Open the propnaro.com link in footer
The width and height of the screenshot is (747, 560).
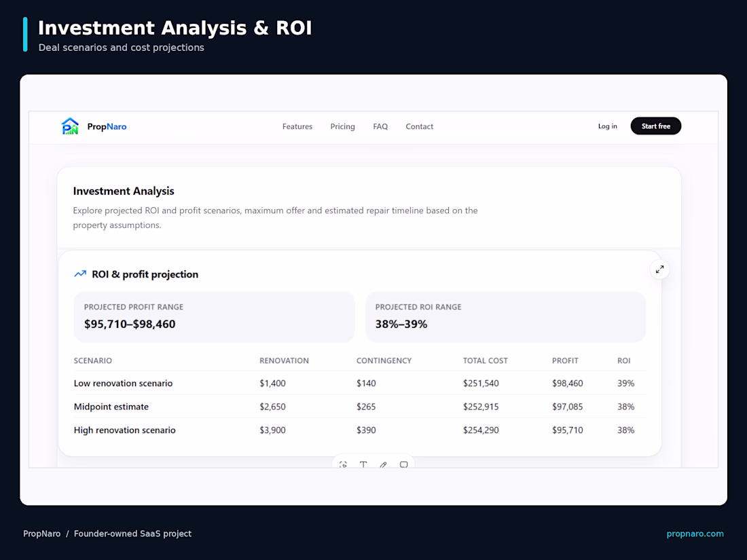click(x=695, y=534)
